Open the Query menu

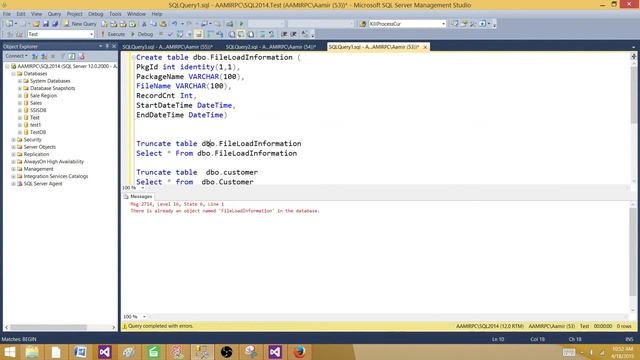click(x=54, y=14)
